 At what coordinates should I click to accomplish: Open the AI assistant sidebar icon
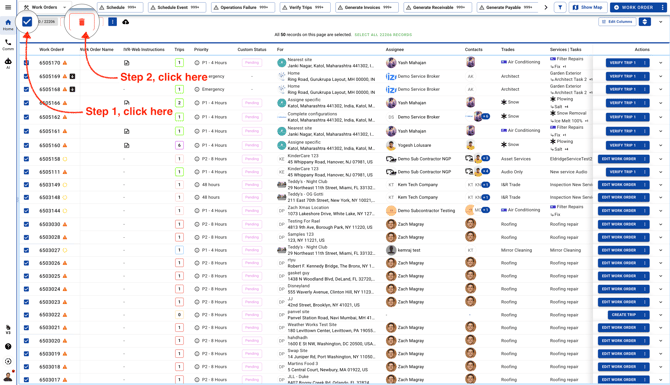(8, 63)
